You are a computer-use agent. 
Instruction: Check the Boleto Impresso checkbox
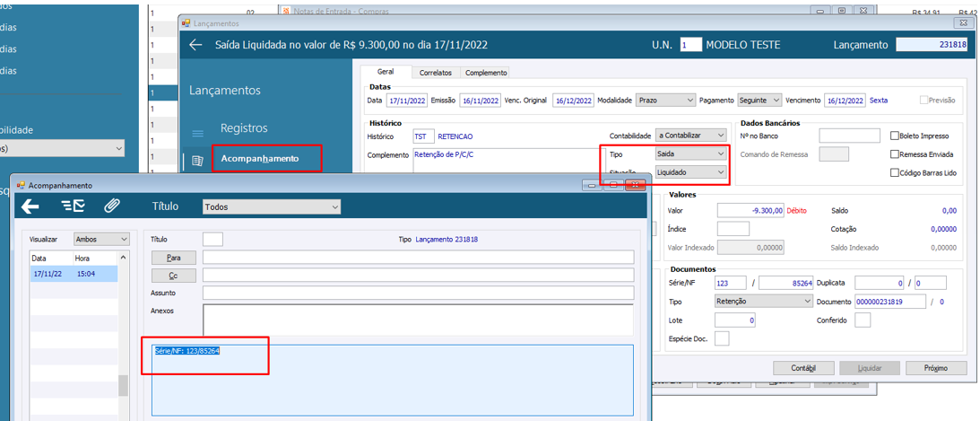[x=895, y=136]
